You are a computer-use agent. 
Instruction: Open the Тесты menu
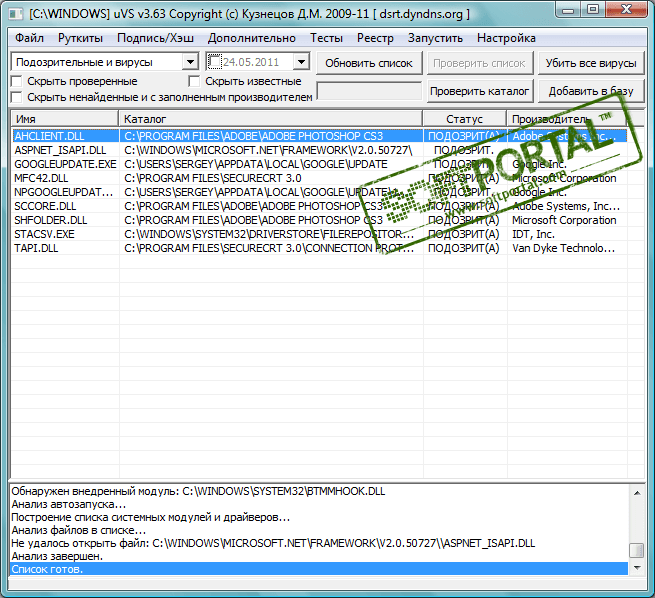[326, 38]
